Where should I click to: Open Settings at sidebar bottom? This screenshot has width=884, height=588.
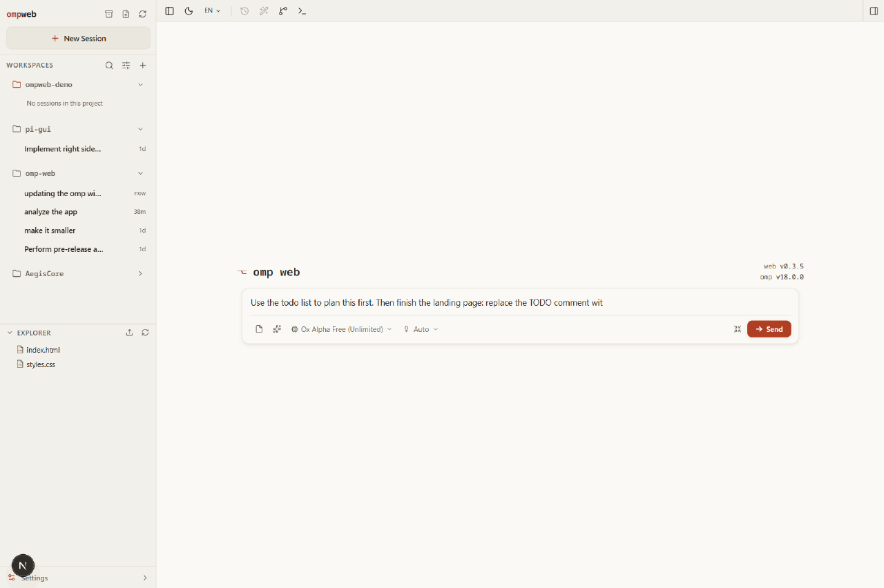78,578
